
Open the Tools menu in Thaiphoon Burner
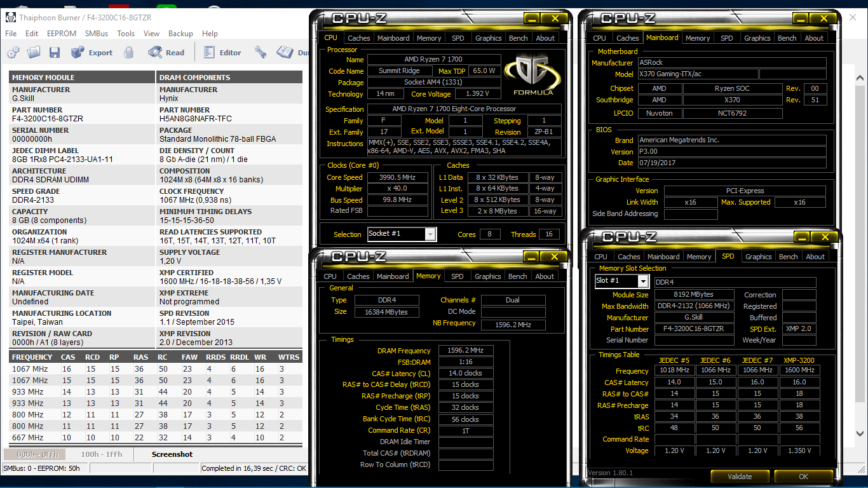[x=126, y=34]
